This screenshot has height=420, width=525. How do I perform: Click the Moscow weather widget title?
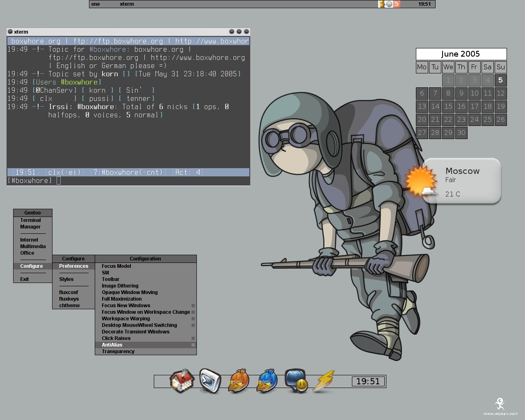[462, 171]
